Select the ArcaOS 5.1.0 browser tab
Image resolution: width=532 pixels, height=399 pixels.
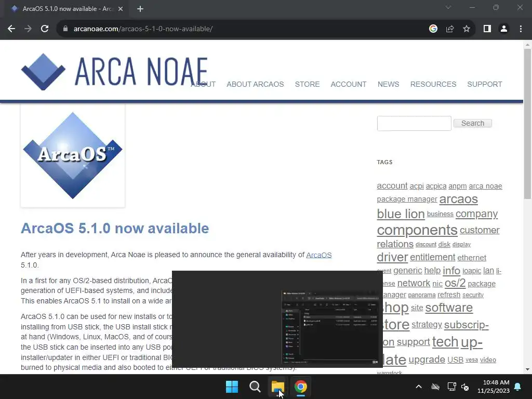[x=67, y=9]
